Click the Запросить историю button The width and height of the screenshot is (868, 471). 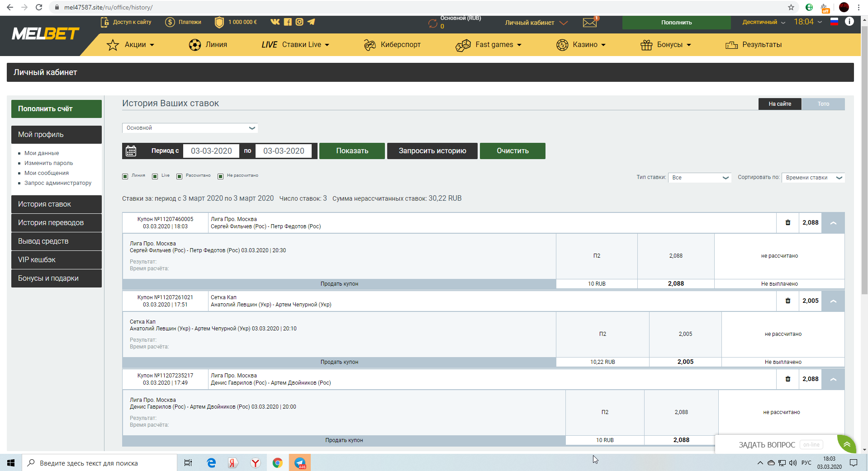tap(432, 151)
